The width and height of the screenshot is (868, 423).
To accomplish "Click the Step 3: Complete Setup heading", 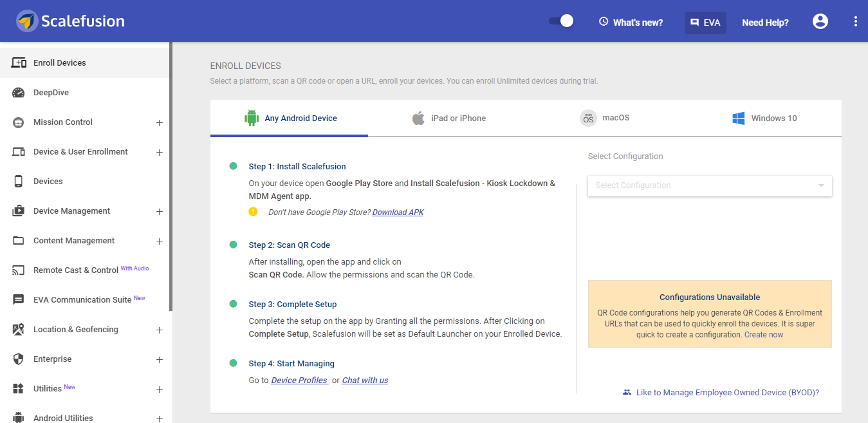I will [x=293, y=304].
